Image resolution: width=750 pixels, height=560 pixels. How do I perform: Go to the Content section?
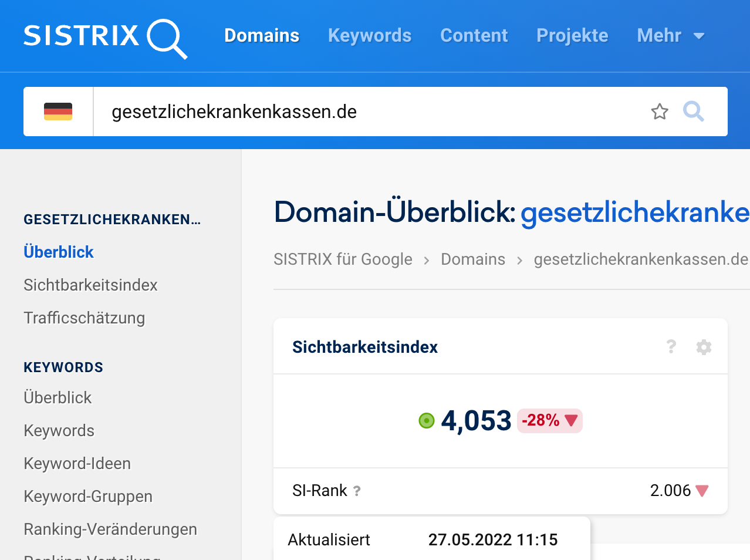[x=474, y=36]
